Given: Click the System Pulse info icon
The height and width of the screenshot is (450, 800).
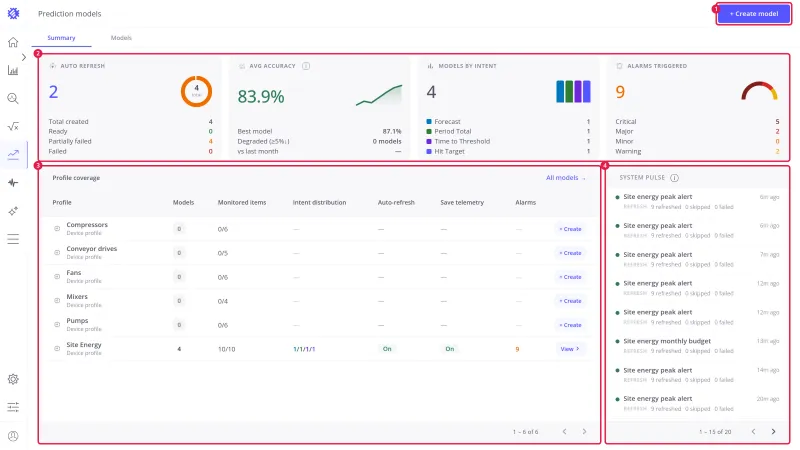Looking at the screenshot, I should click(674, 178).
